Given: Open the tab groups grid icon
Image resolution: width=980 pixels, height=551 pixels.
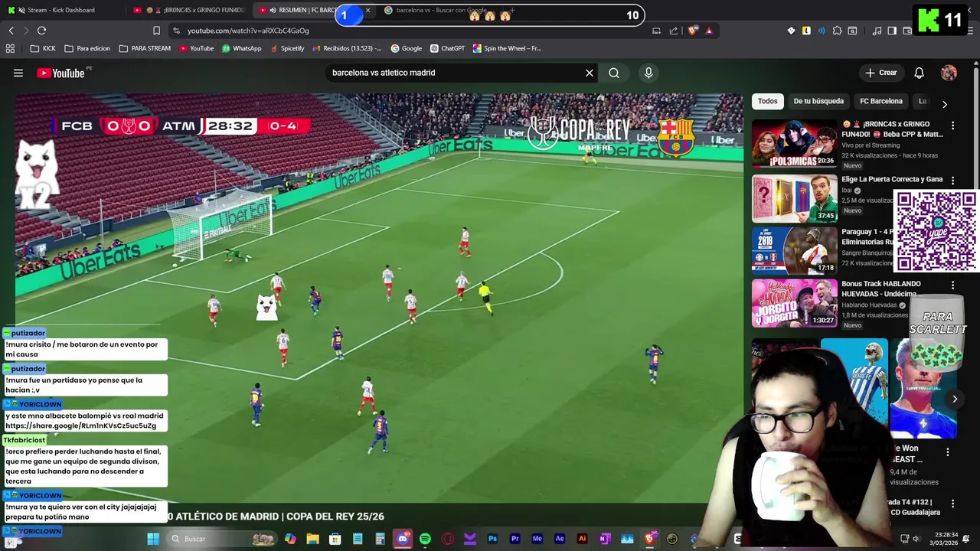Looking at the screenshot, I should pos(10,48).
